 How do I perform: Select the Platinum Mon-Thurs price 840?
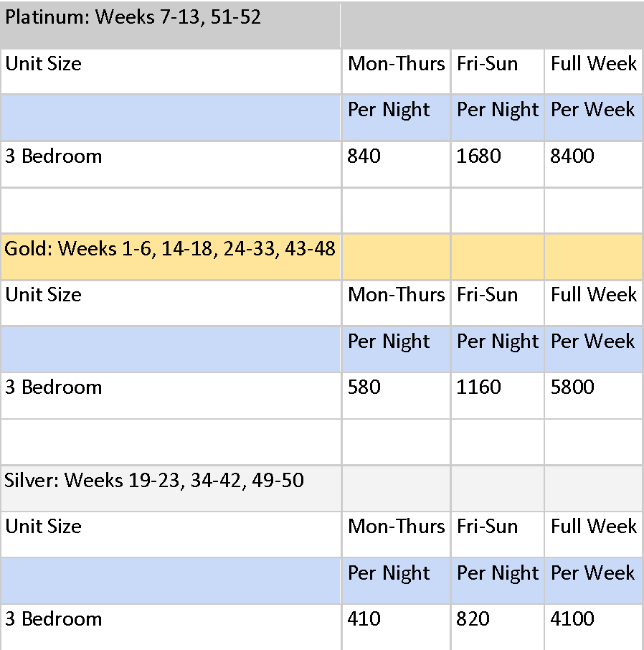click(364, 156)
